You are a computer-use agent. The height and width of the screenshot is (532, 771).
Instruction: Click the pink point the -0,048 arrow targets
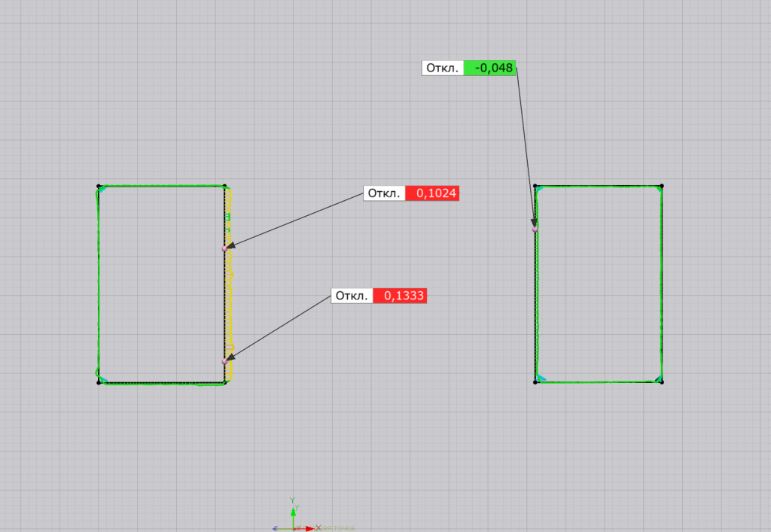[535, 229]
